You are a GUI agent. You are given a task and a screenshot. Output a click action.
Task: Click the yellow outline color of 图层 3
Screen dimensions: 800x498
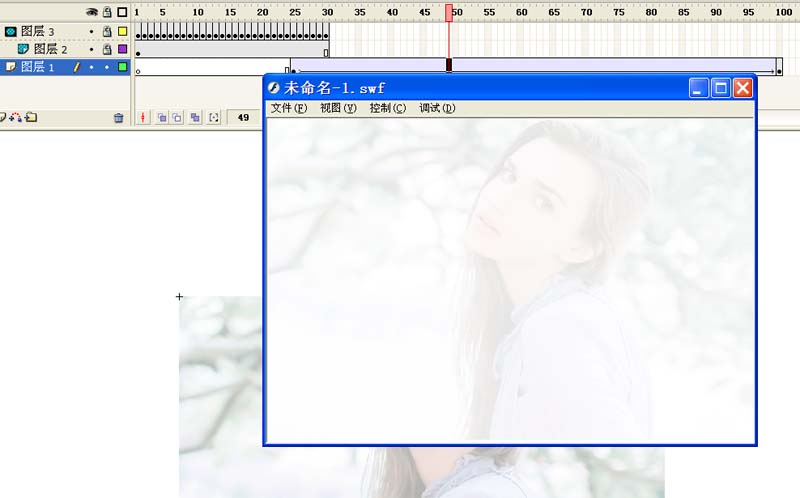coord(122,32)
